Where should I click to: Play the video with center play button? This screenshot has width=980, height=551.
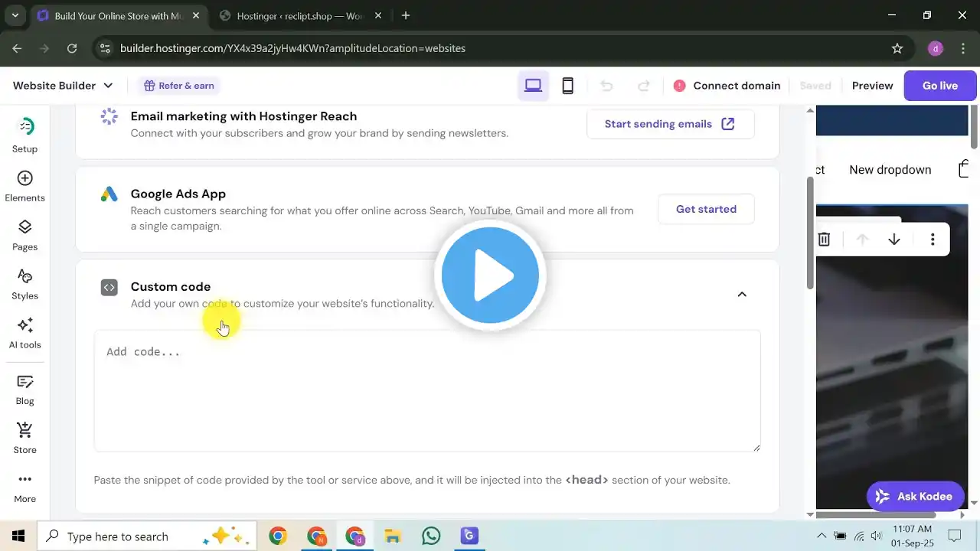[x=490, y=275]
